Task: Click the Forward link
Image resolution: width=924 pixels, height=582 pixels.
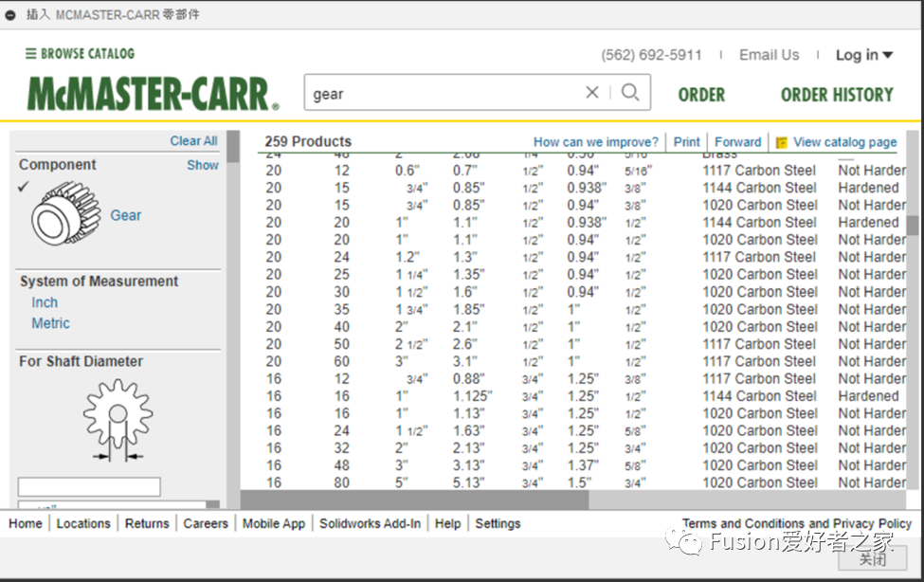Action: [737, 142]
